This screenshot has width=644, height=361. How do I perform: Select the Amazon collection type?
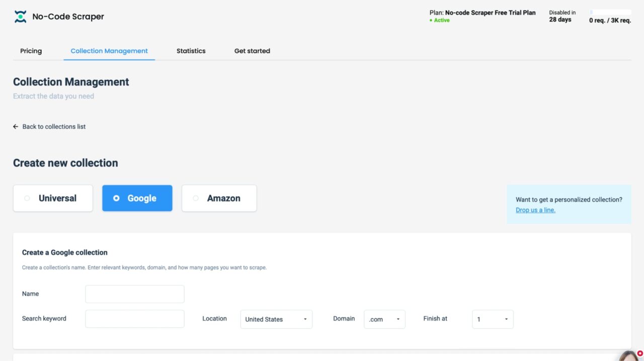pyautogui.click(x=219, y=198)
